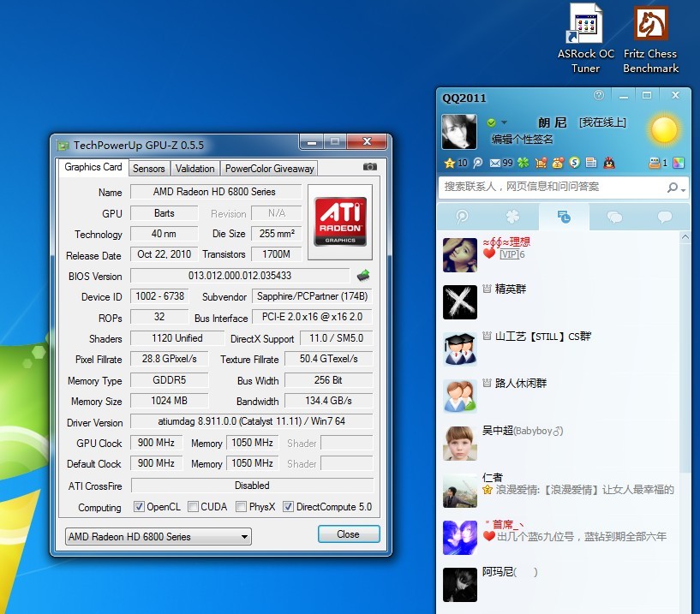Screen dimensions: 700x614
Task: Click the QQ contact list scrollbar
Action: tap(685, 357)
